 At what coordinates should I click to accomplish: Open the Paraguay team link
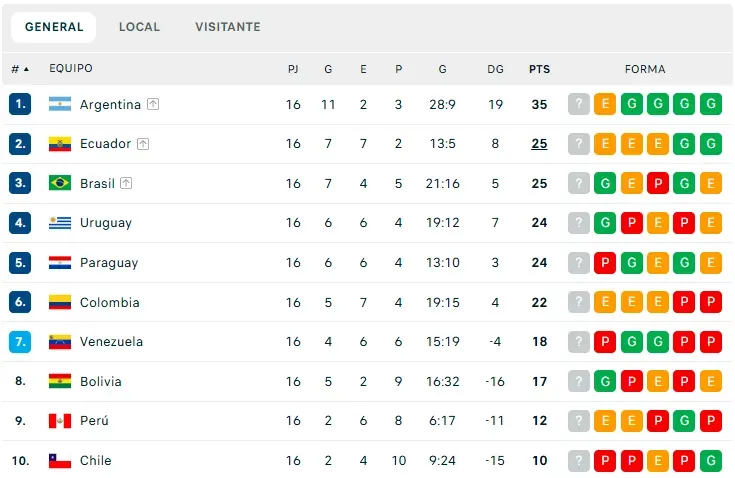click(x=109, y=263)
